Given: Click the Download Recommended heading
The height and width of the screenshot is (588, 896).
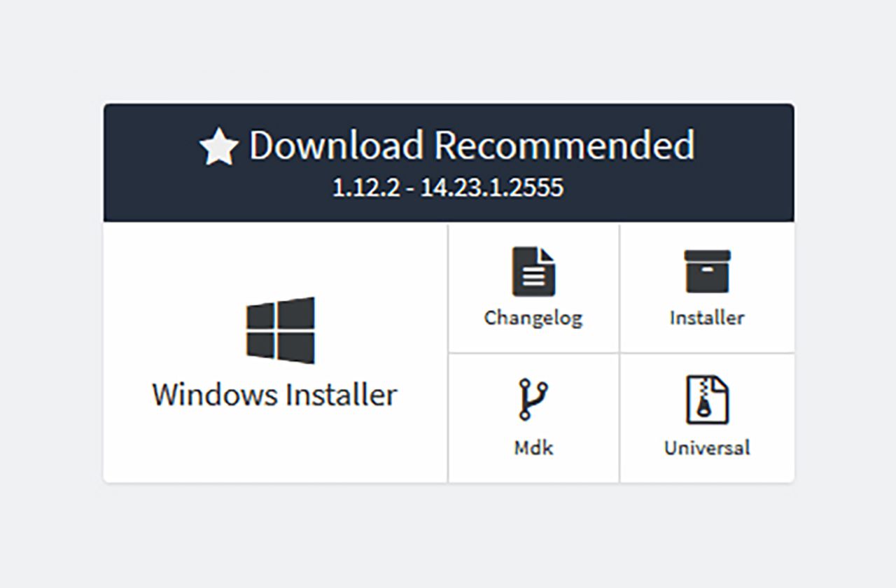Looking at the screenshot, I should [x=472, y=145].
